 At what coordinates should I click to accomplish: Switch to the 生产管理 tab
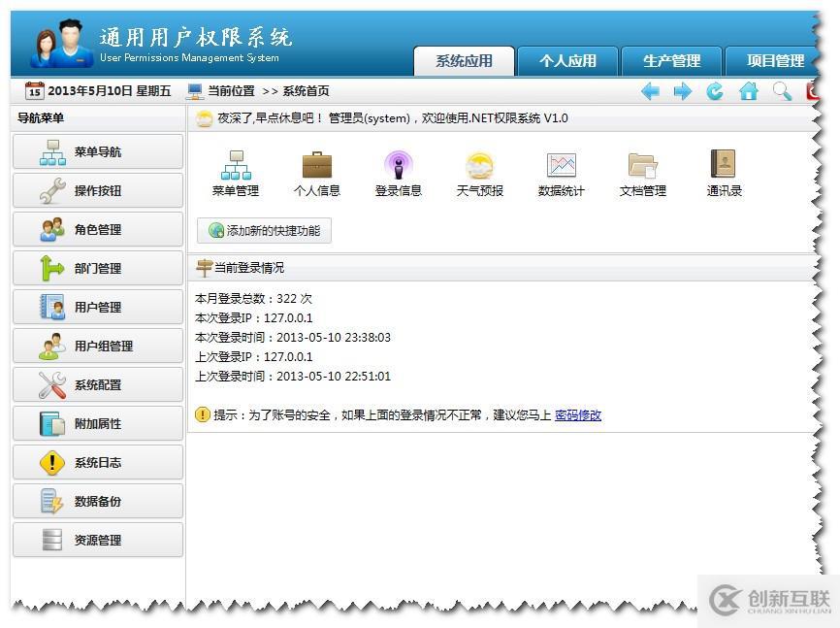pos(672,61)
